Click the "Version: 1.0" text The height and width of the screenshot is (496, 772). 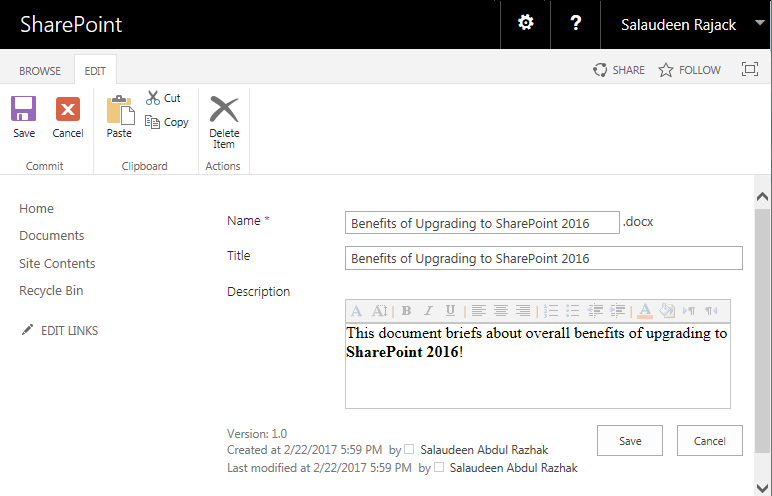[x=257, y=433]
